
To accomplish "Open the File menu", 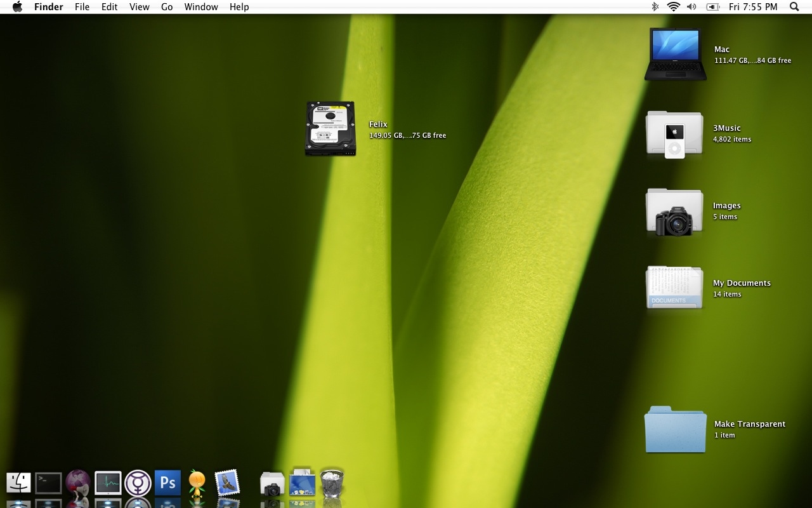I will (82, 7).
